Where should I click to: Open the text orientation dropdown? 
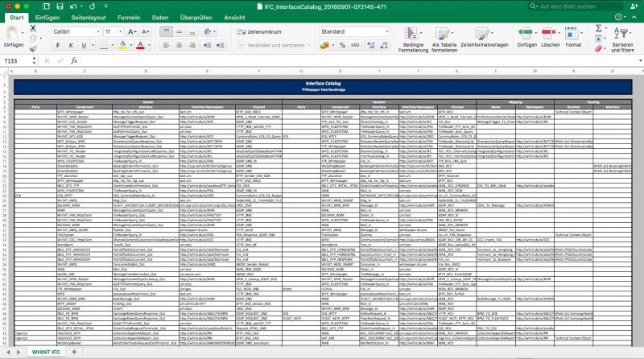point(209,31)
